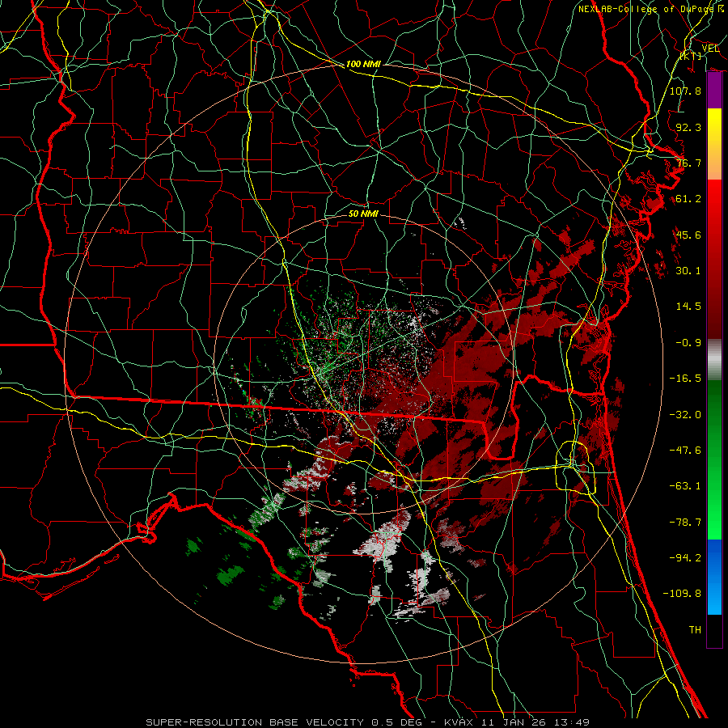Click the 61.2 velocity scale value
The height and width of the screenshot is (728, 728).
[688, 199]
